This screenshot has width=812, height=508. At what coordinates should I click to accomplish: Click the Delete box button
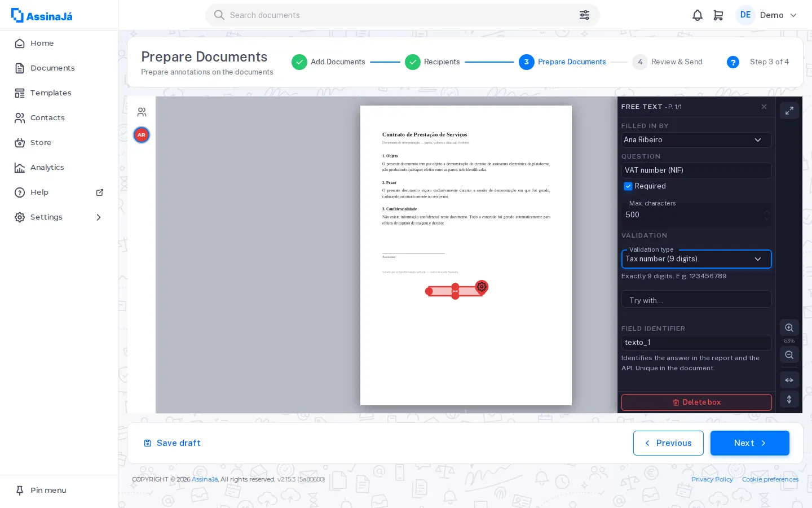[696, 402]
